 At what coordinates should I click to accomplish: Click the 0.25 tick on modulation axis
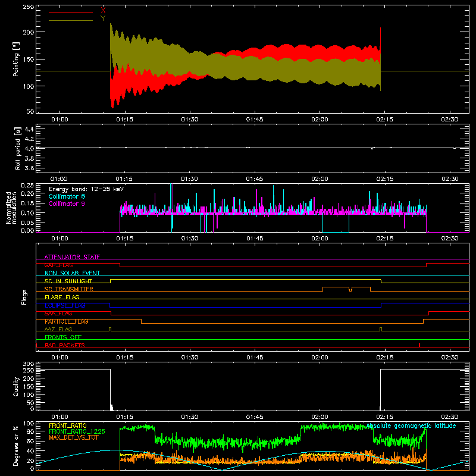click(27, 186)
